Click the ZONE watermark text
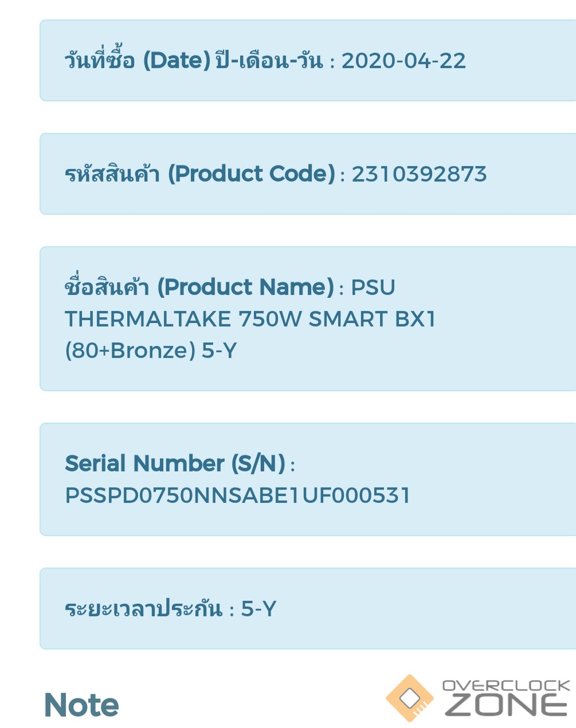Image resolution: width=576 pixels, height=728 pixels. pos(506,706)
